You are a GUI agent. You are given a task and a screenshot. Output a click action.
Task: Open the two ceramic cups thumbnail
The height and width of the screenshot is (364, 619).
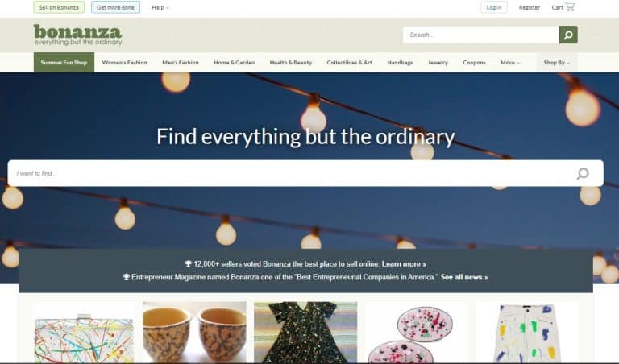pos(194,333)
